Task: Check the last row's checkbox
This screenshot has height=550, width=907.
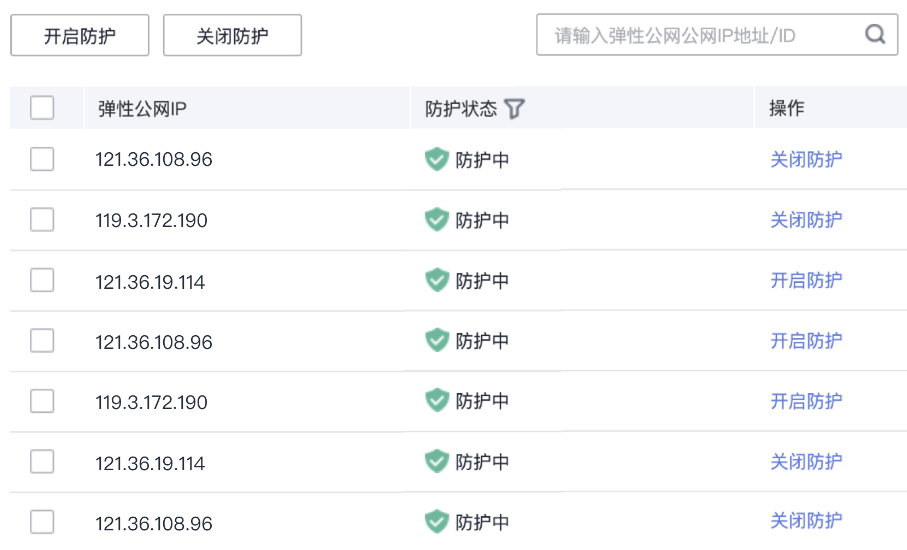Action: (42, 521)
